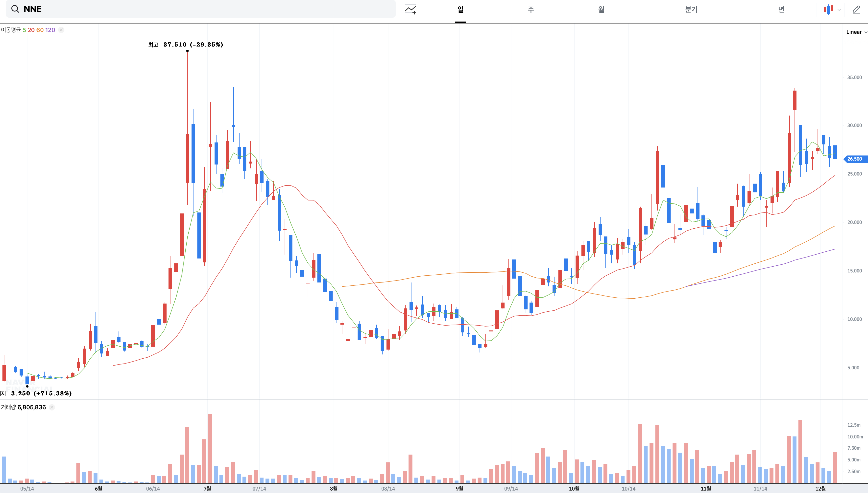
Task: Click the 20-day moving average label
Action: [31, 30]
